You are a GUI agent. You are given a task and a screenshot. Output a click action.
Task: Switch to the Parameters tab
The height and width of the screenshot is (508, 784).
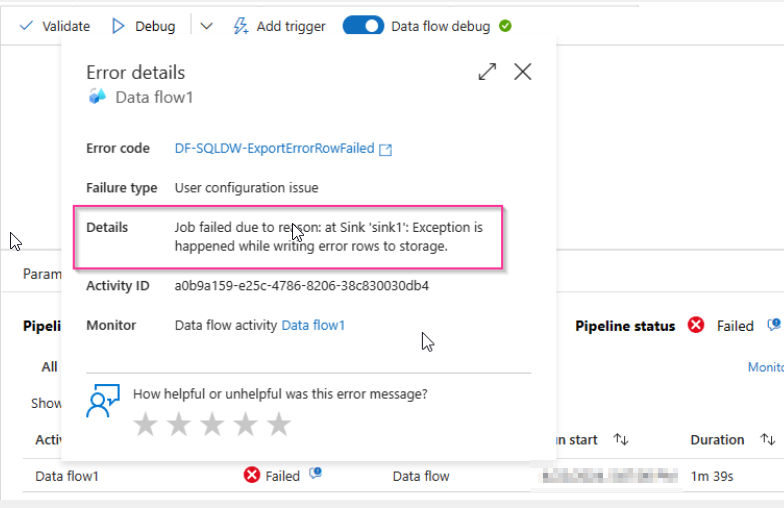pyautogui.click(x=42, y=274)
